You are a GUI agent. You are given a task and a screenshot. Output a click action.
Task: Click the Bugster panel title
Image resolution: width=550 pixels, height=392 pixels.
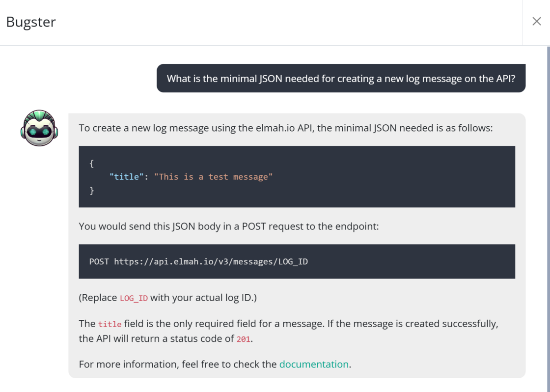coord(31,22)
